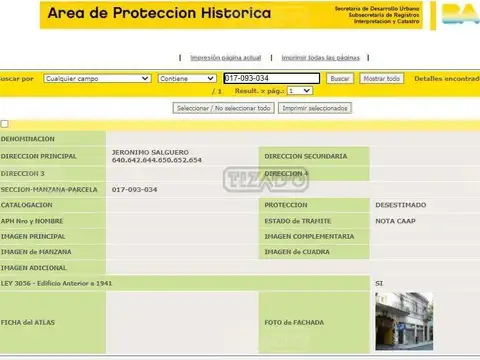Click the Buscar button

340,79
